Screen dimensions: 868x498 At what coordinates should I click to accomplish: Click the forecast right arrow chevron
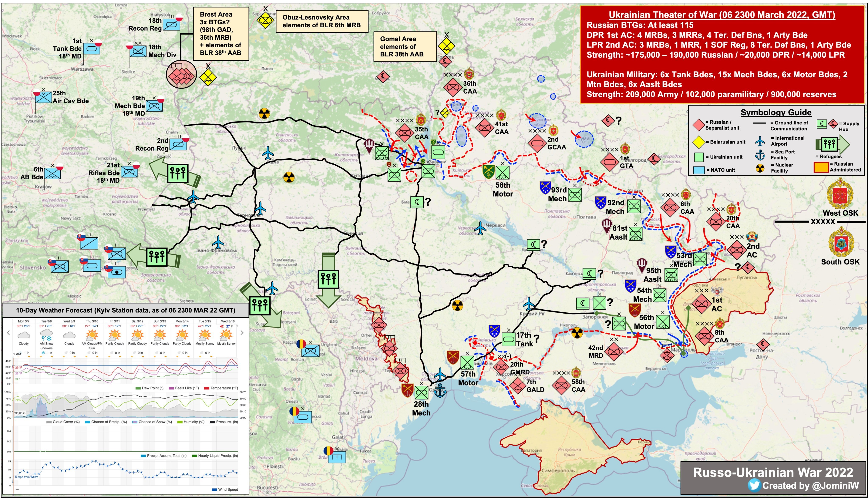[242, 332]
